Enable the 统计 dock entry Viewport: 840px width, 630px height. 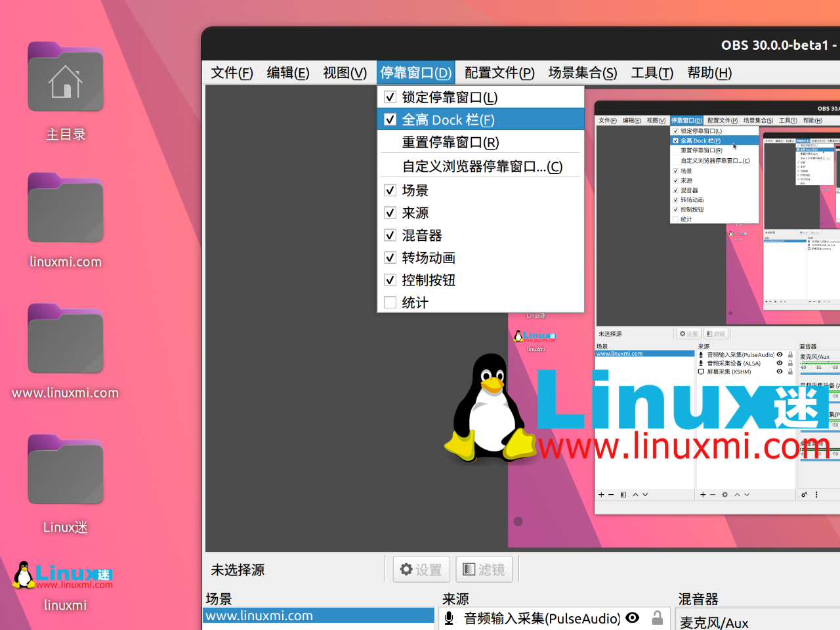(x=390, y=303)
